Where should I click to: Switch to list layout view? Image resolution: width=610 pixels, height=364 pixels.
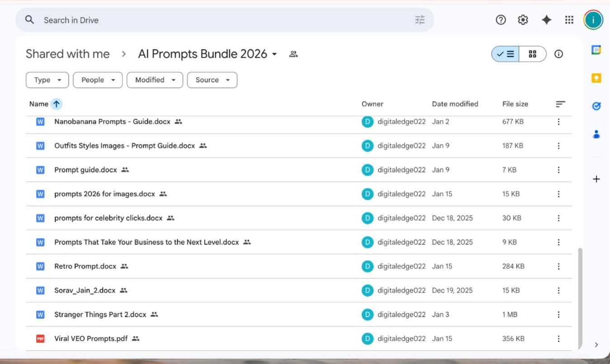click(506, 54)
